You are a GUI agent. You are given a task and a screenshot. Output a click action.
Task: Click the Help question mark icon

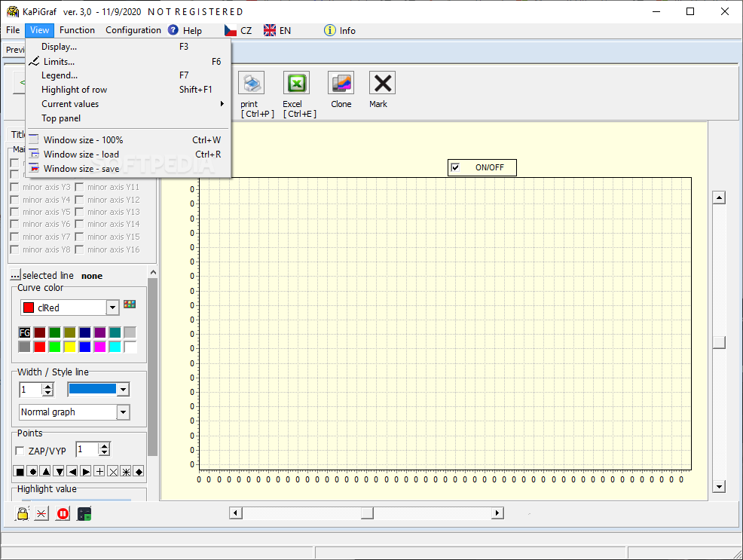click(173, 30)
